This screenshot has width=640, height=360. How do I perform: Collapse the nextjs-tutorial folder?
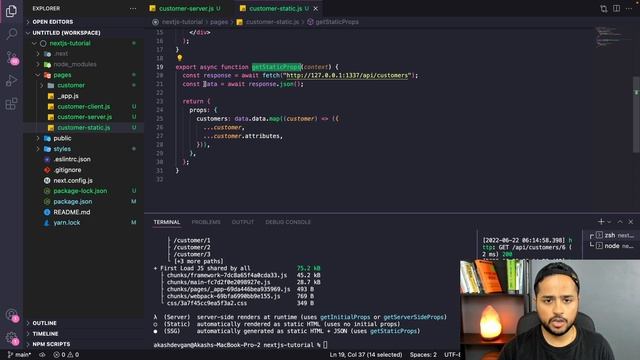click(x=70, y=43)
